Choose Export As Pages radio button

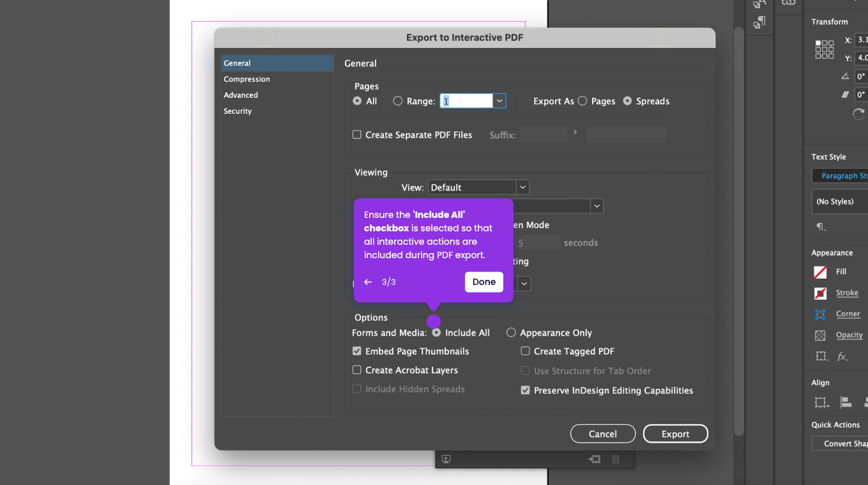(x=582, y=101)
